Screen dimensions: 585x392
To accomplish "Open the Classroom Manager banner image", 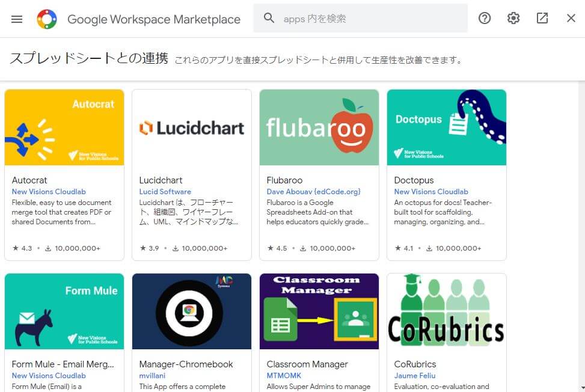I will (x=319, y=311).
